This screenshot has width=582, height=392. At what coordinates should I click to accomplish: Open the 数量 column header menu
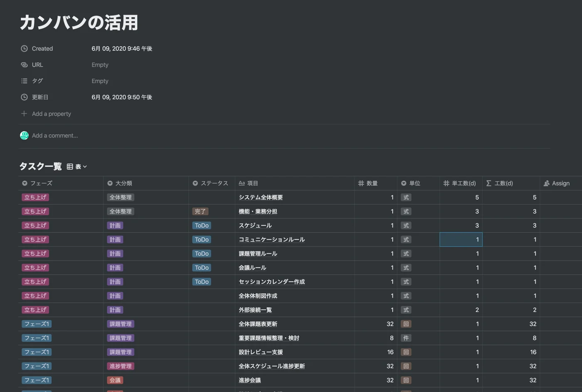[376, 183]
